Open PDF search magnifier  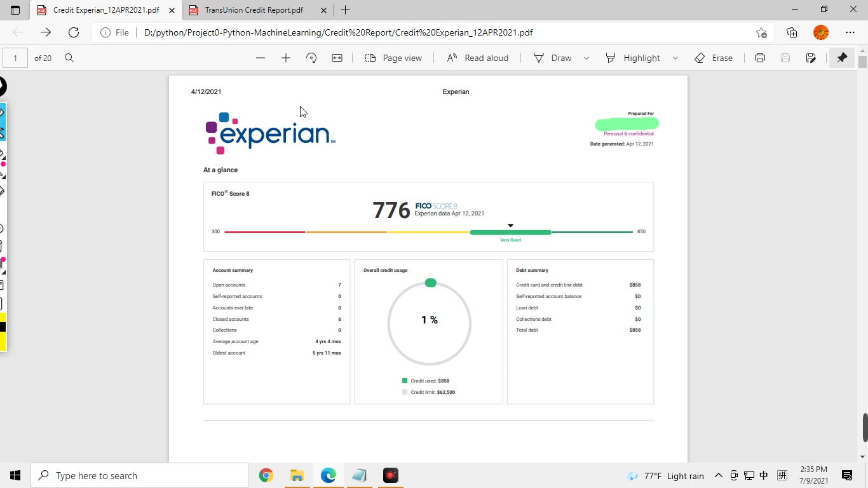point(69,58)
